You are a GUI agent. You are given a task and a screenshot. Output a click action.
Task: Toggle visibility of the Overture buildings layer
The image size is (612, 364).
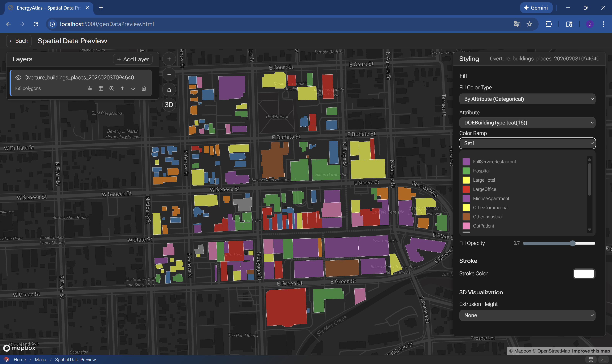point(18,77)
